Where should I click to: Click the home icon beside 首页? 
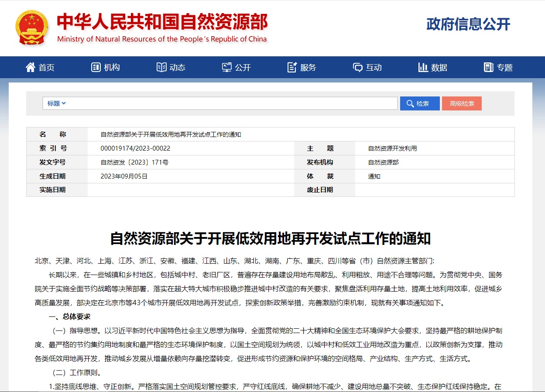click(30, 67)
